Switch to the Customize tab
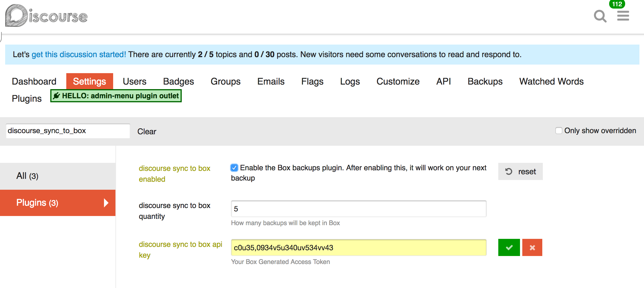 pyautogui.click(x=398, y=81)
